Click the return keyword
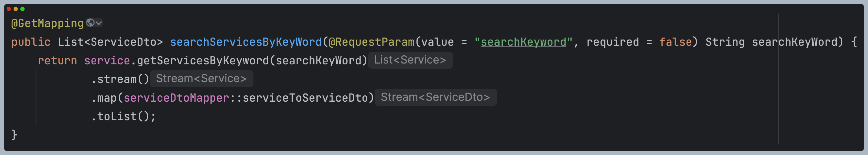The height and width of the screenshot is (155, 868). (x=57, y=61)
